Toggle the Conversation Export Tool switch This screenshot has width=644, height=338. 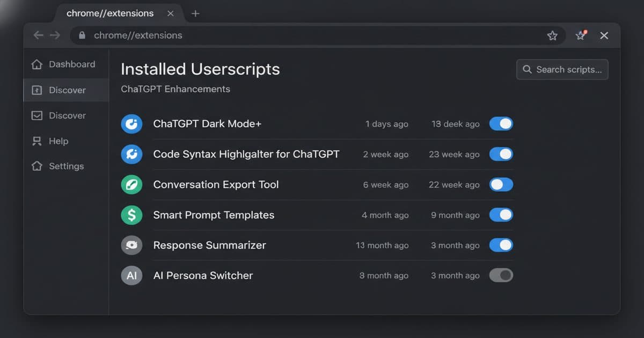click(x=501, y=185)
